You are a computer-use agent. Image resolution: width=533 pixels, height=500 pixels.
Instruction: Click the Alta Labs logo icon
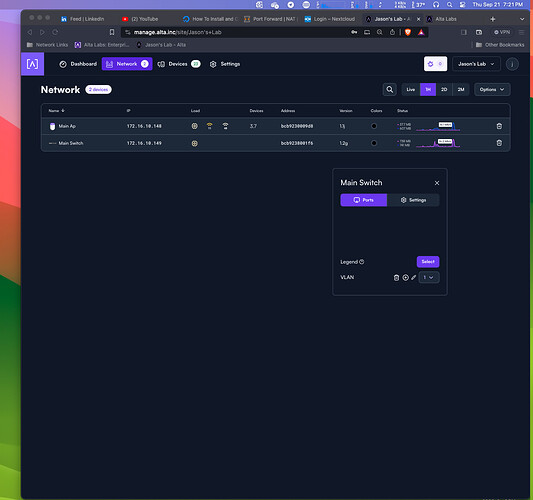tap(33, 64)
